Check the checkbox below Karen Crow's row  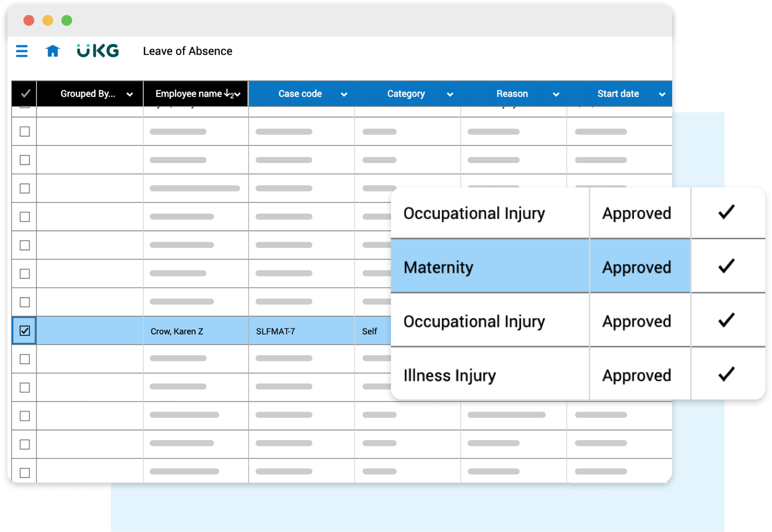click(25, 359)
